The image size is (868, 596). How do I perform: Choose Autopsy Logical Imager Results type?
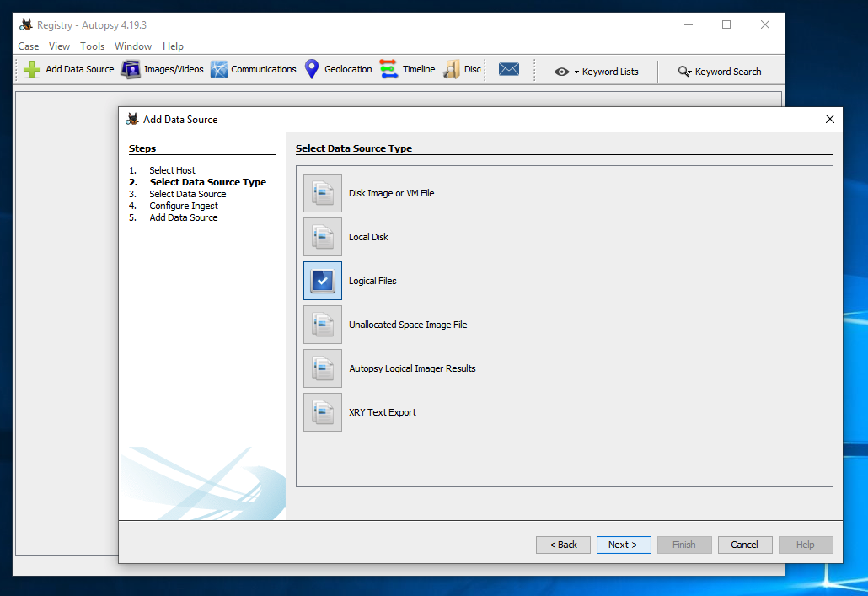click(x=323, y=368)
